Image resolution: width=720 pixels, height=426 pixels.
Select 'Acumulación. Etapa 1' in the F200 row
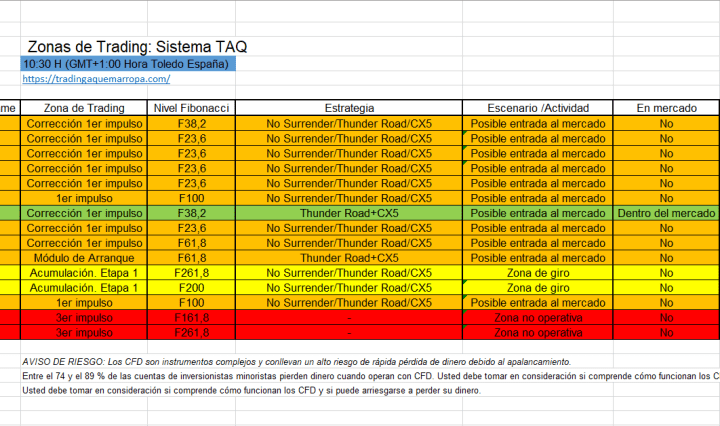[84, 288]
